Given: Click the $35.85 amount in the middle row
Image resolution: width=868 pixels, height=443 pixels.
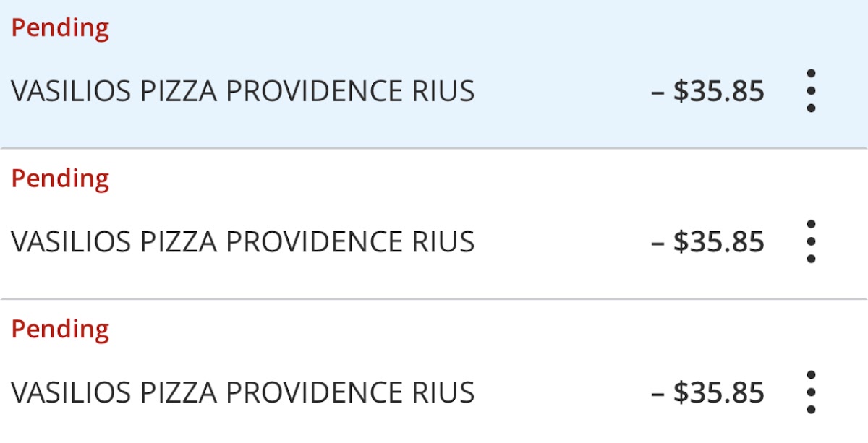Looking at the screenshot, I should click(x=718, y=242).
